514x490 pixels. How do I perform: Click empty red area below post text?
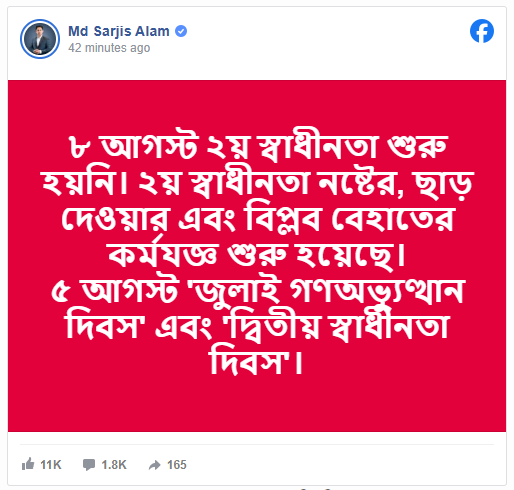pos(257,405)
